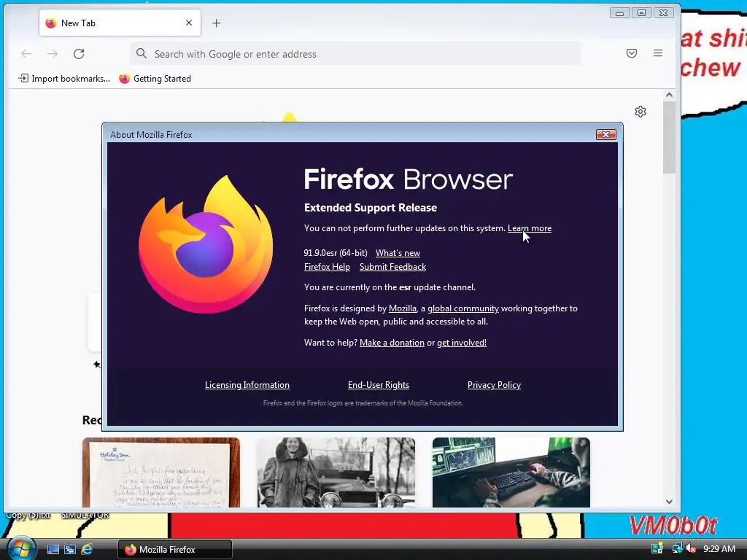
Task: Click the Mozilla Firefox taskbar button
Action: pos(175,550)
